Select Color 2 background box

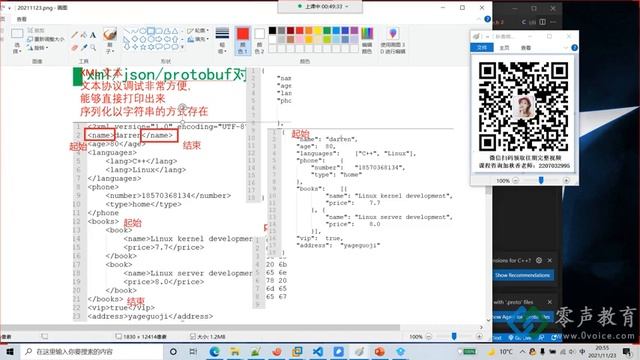tap(260, 41)
